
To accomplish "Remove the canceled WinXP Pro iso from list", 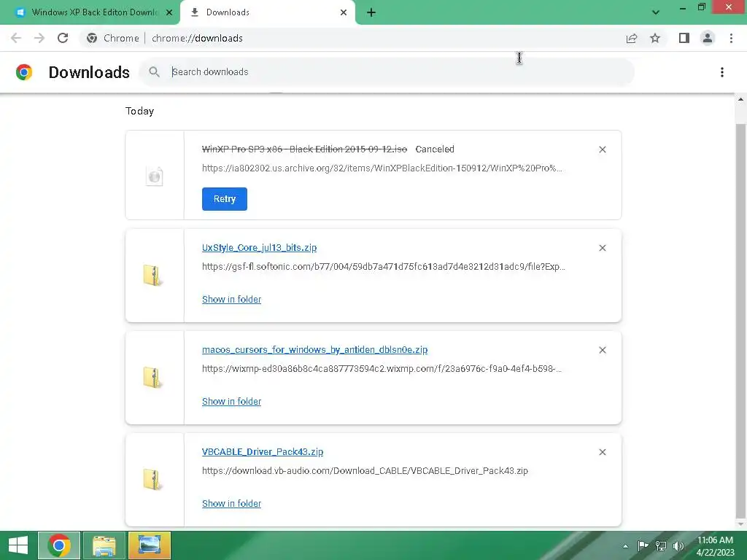I will coord(602,149).
